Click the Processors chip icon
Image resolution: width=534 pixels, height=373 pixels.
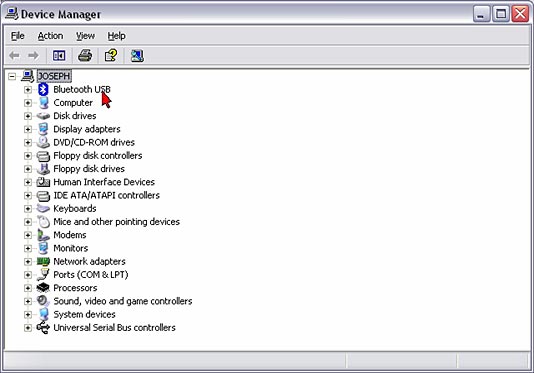43,288
